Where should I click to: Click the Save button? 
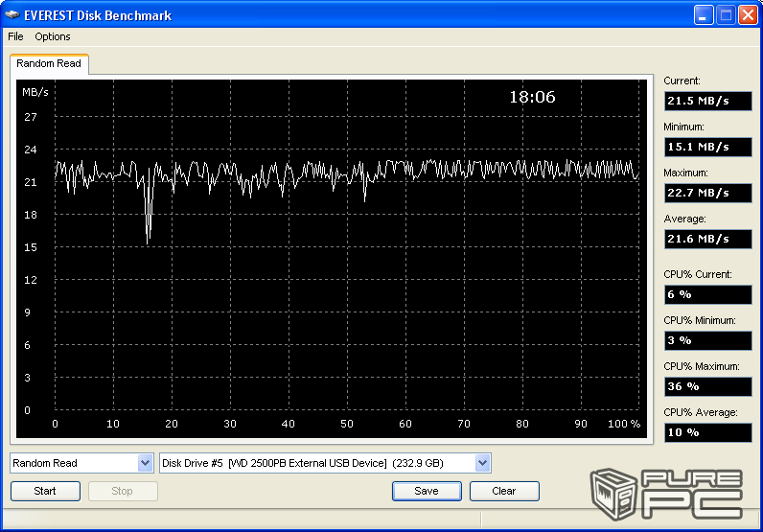pyautogui.click(x=427, y=491)
